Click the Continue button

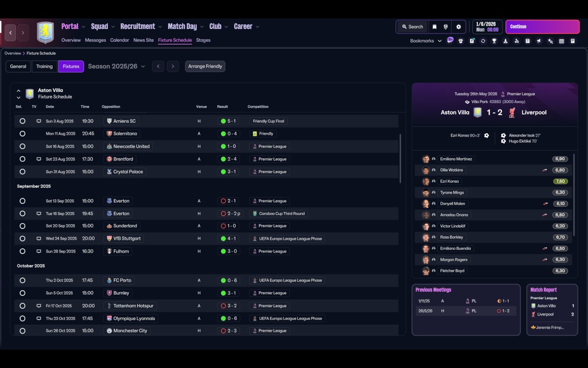[x=543, y=27]
